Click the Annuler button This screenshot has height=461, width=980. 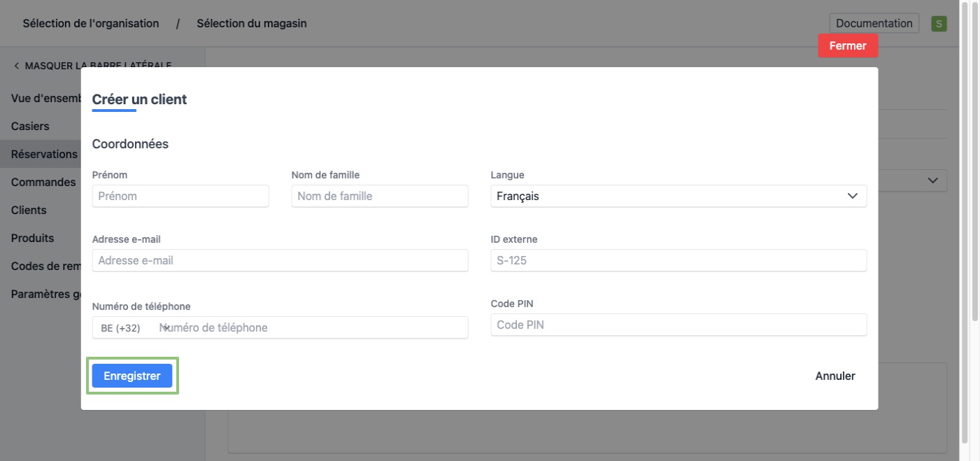tap(835, 376)
